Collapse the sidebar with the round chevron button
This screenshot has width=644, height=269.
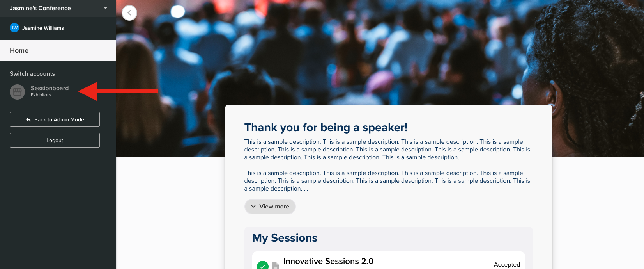129,13
